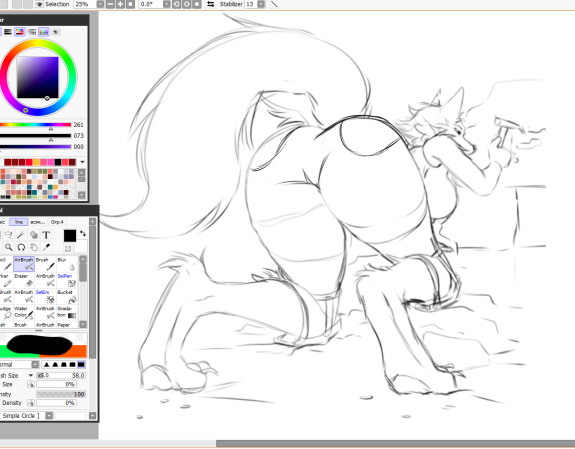Switch to the line tool tab
575x449 pixels.
19,222
